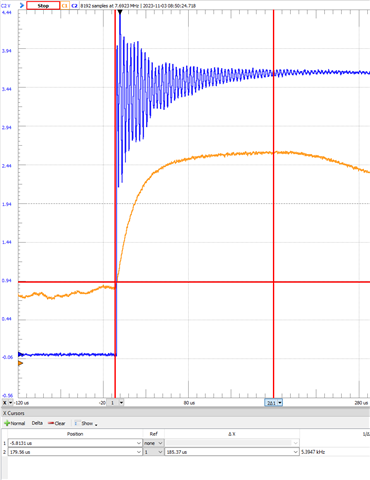Image resolution: width=370 pixels, height=480 pixels.
Task: Click the C2 V axis label
Action: coord(6,6)
